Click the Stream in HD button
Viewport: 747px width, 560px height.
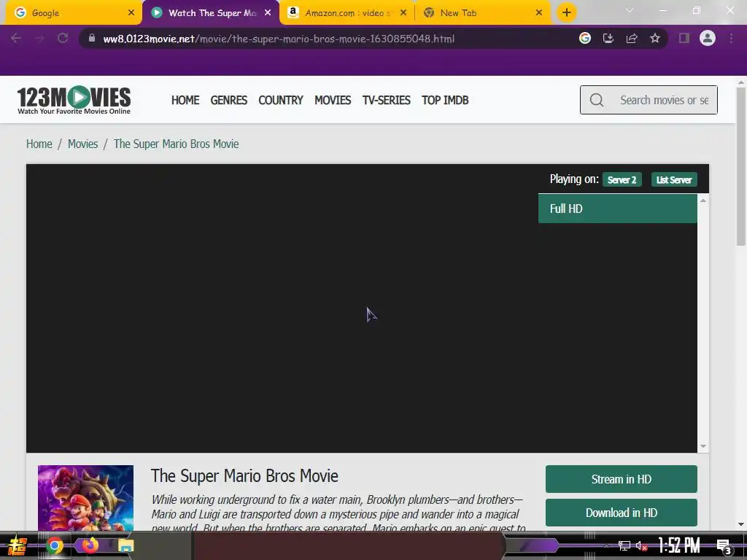point(622,479)
